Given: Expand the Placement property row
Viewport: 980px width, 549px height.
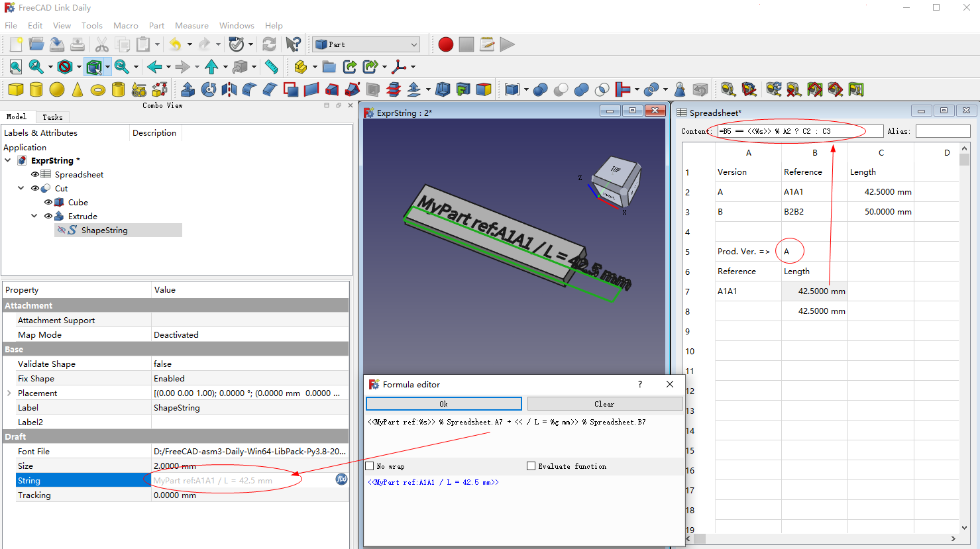Looking at the screenshot, I should 9,393.
